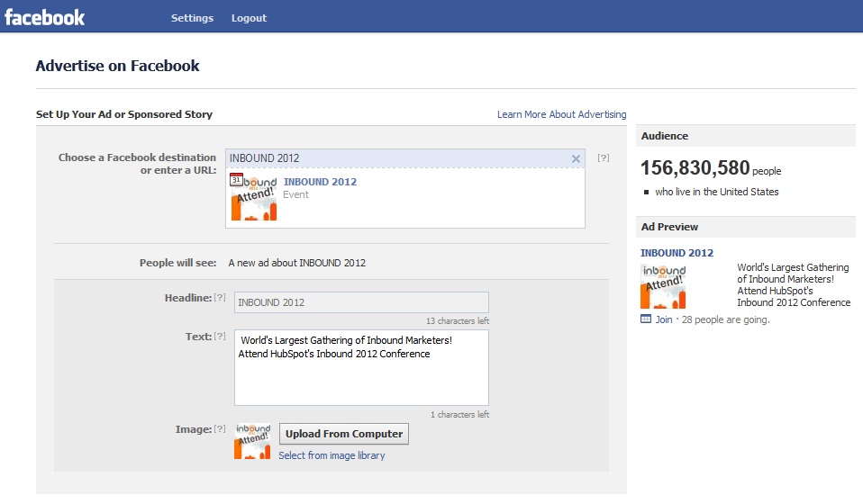The width and height of the screenshot is (863, 504).
Task: Open Settings in the top bar
Action: [192, 18]
